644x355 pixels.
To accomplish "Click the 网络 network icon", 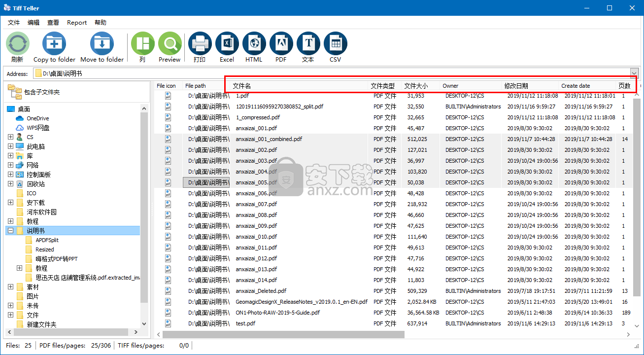I will [20, 165].
